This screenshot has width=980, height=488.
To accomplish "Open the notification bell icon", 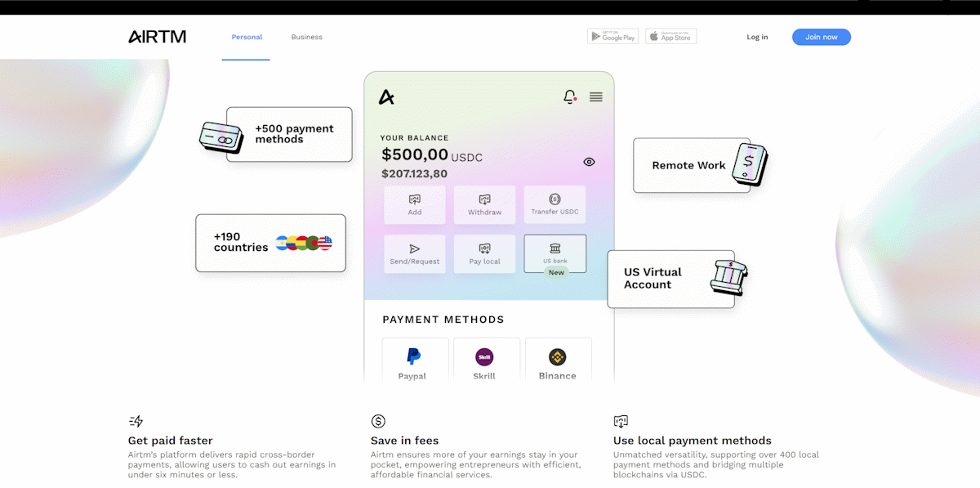I will pyautogui.click(x=570, y=96).
